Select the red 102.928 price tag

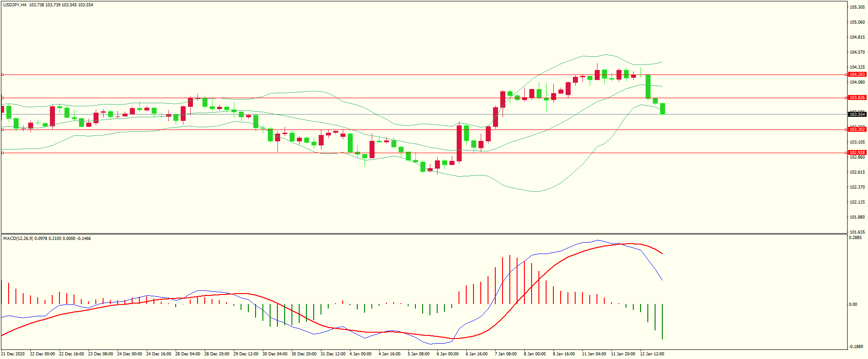857,153
